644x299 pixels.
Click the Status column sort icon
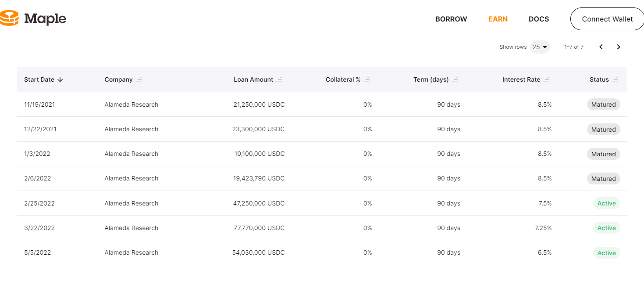pyautogui.click(x=615, y=79)
